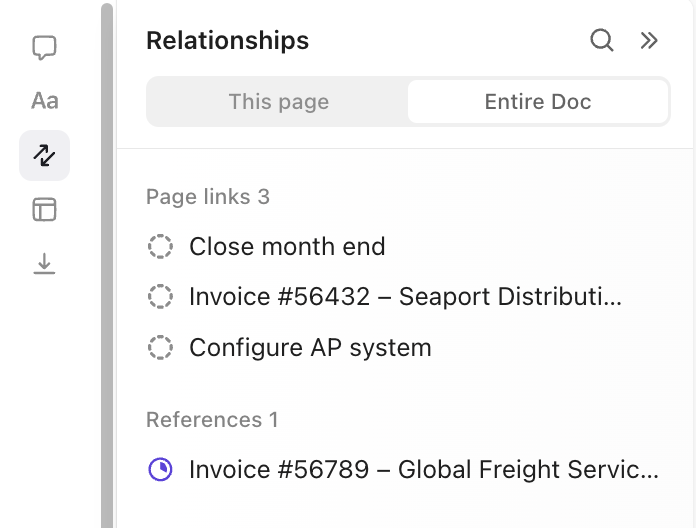Screen dimensions: 696x528
Task: Click status circle beside Close month end
Action: tap(160, 246)
